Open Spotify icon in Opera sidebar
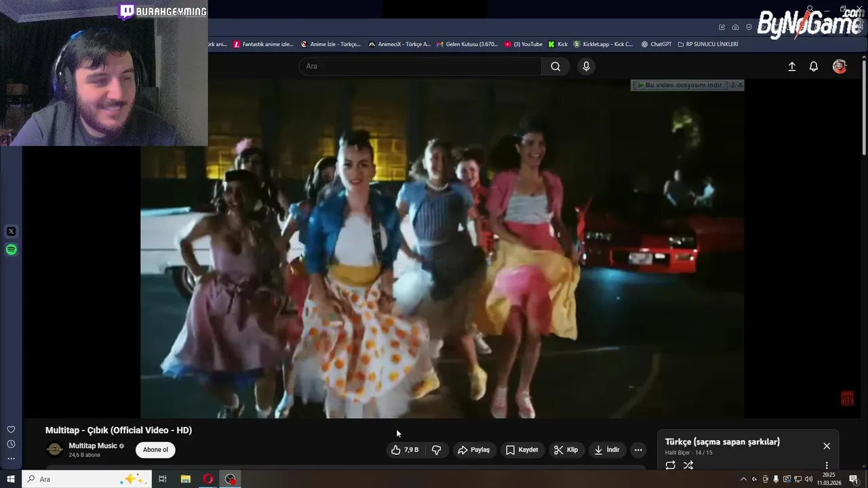This screenshot has width=868, height=488. 11,250
